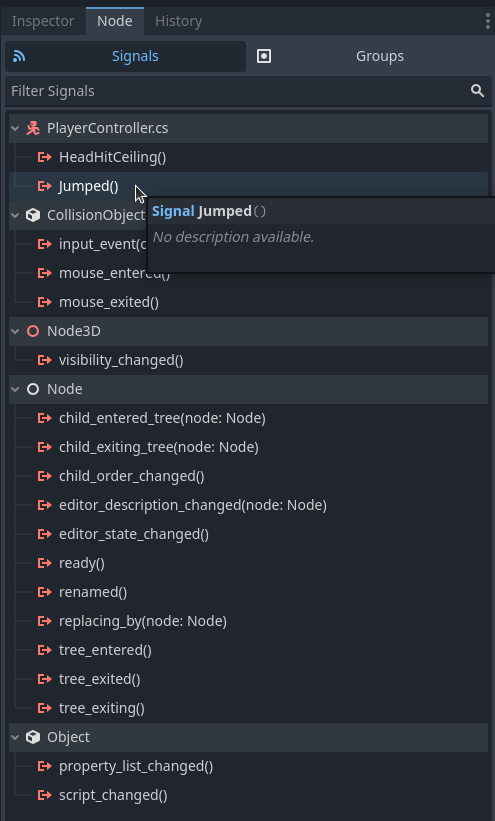Switch to the History tab
The image size is (495, 821).
[178, 21]
